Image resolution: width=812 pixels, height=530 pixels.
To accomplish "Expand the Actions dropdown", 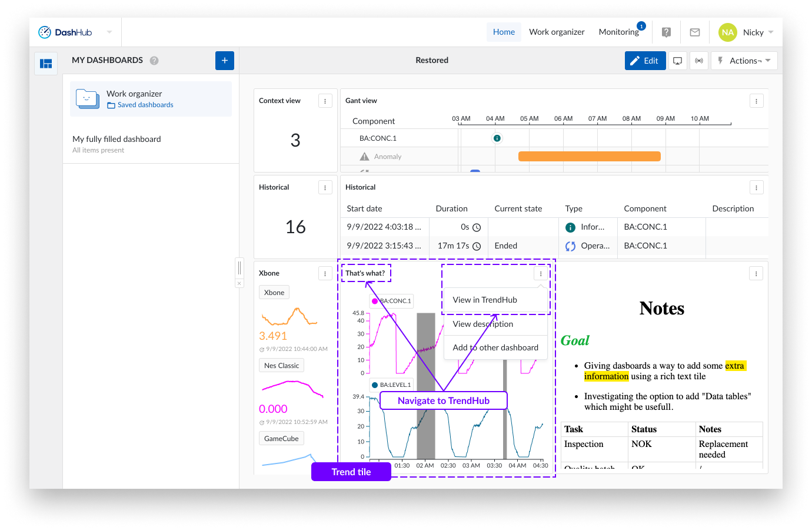I will coord(745,61).
